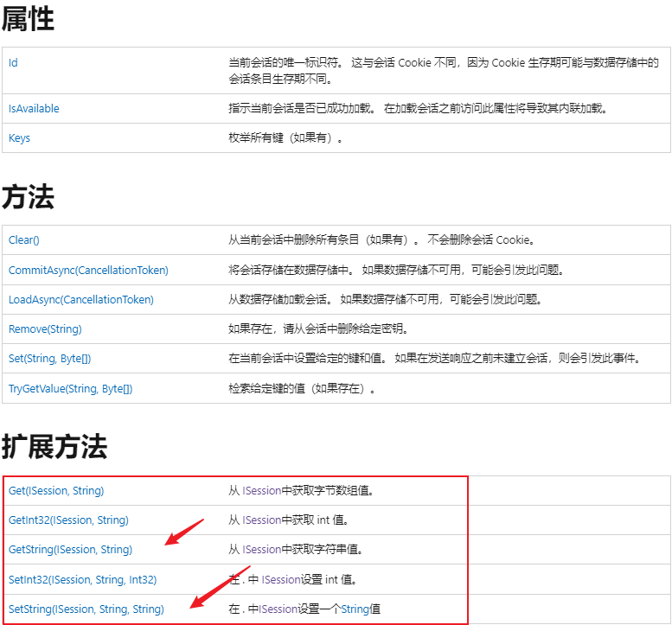
Task: Click description starting 将会话存储在数据存储中
Action: (396, 271)
